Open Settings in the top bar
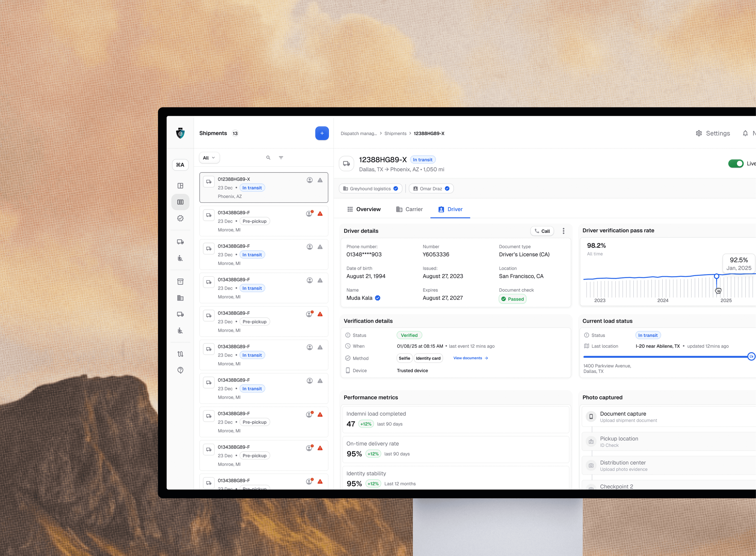 coord(713,133)
